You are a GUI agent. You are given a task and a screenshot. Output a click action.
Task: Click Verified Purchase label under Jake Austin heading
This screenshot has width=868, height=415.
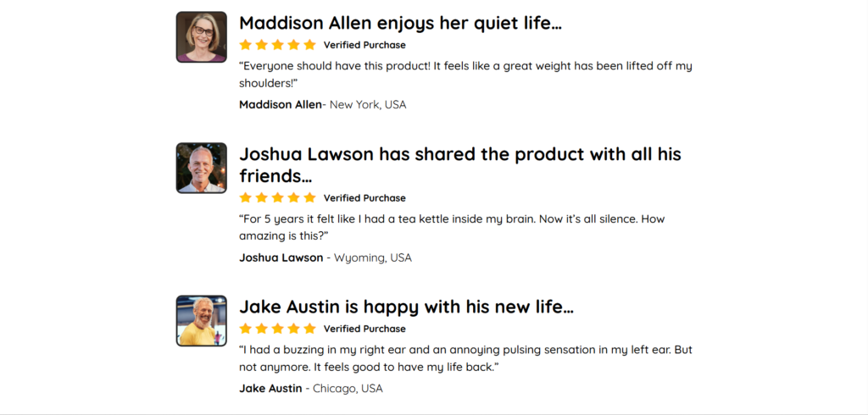364,329
